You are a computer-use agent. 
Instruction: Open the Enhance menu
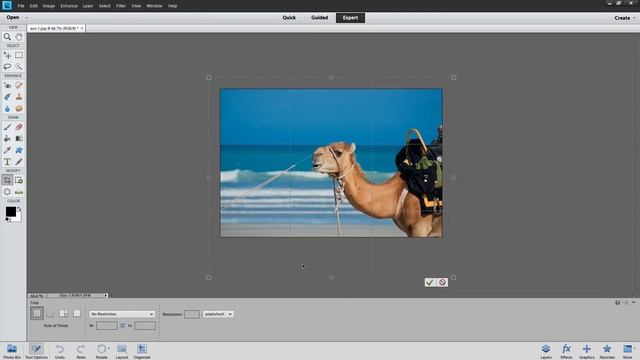tap(69, 6)
